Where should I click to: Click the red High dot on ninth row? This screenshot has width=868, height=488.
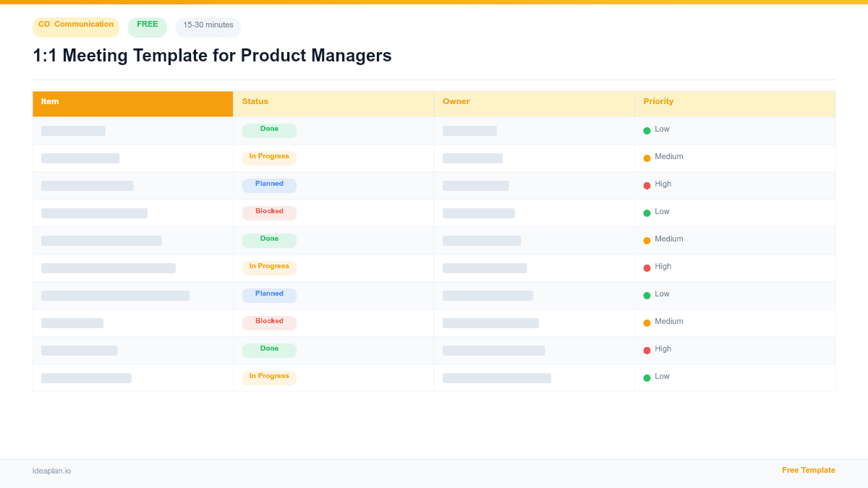(x=647, y=349)
